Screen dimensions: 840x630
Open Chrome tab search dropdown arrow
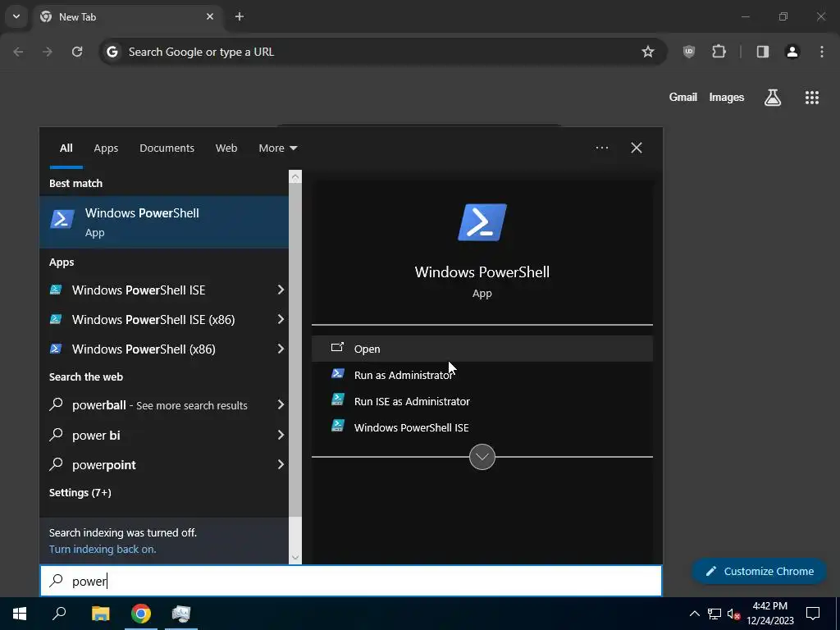tap(16, 16)
